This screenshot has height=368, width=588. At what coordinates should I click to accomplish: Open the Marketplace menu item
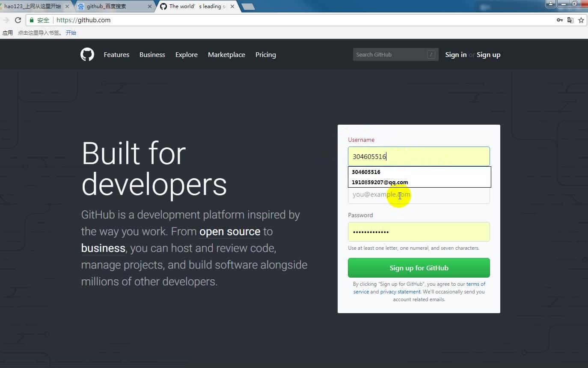click(x=226, y=54)
